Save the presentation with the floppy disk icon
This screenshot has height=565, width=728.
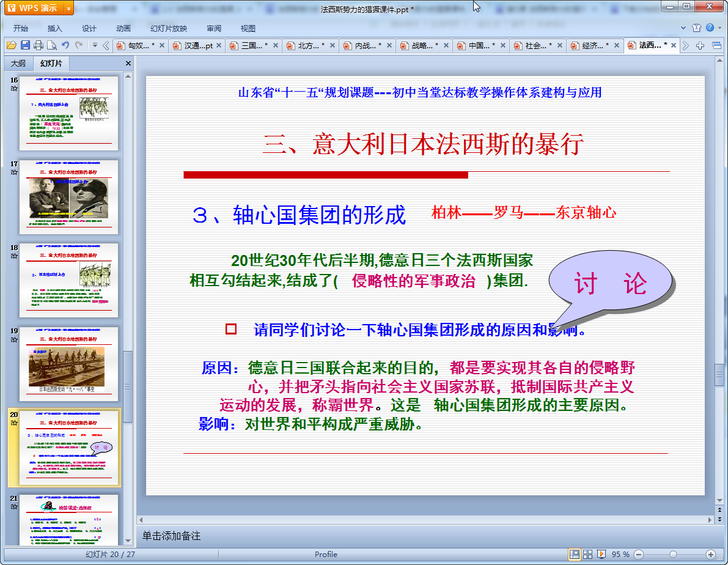pyautogui.click(x=25, y=45)
